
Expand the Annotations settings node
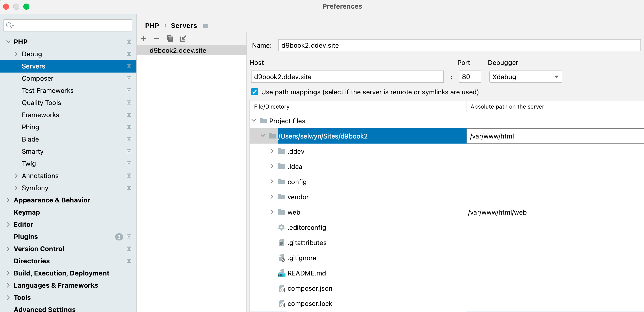click(16, 176)
